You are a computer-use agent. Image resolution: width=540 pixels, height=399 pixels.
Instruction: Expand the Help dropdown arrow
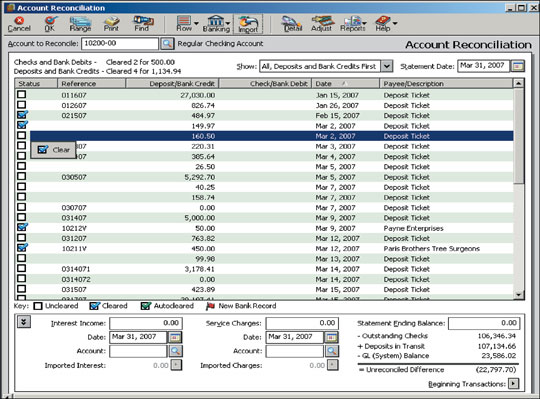(395, 23)
